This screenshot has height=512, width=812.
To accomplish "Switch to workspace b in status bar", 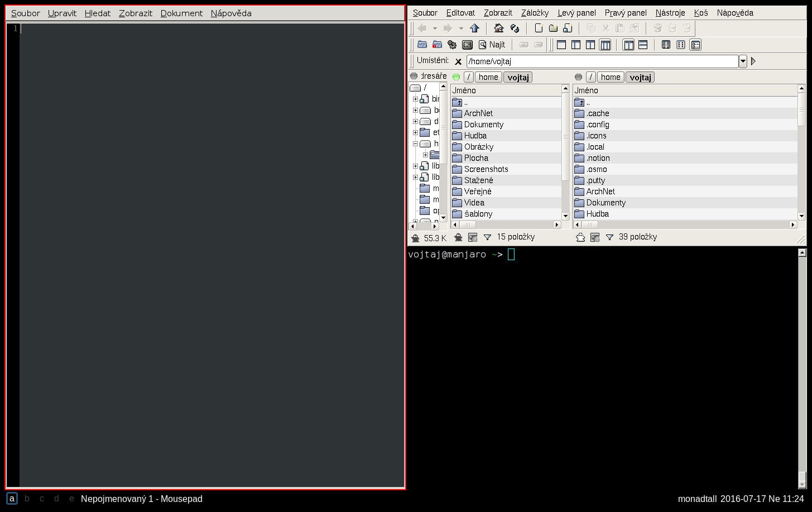I will click(x=27, y=499).
